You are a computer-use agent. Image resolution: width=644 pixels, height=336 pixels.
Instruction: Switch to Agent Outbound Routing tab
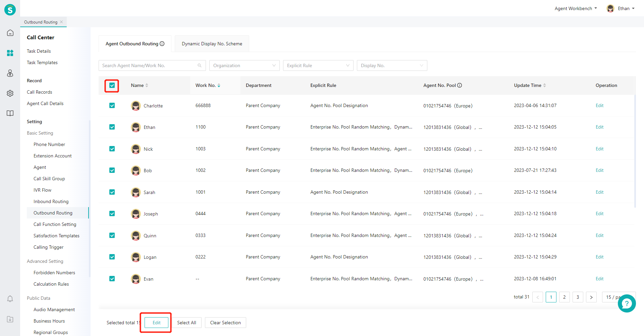pyautogui.click(x=135, y=44)
